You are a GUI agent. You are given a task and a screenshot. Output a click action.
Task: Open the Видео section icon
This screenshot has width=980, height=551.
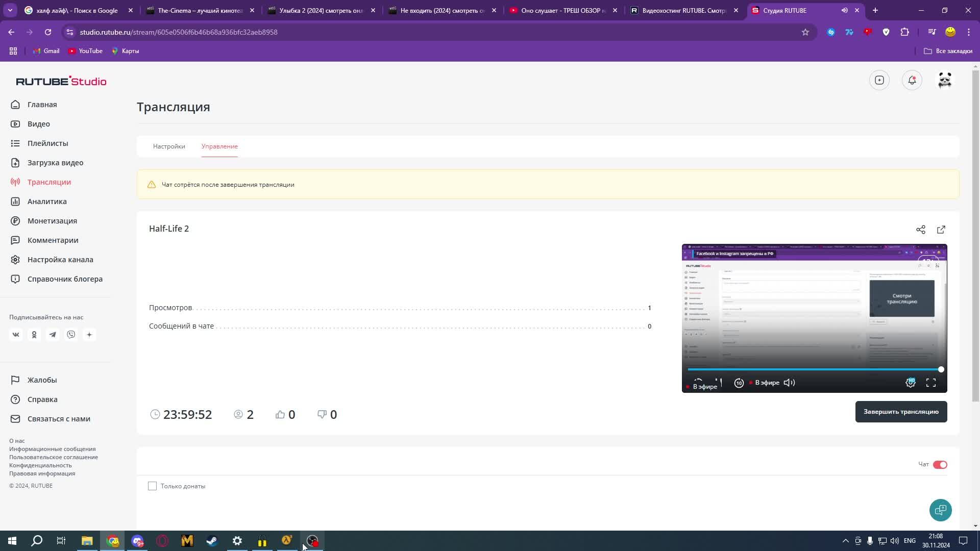(15, 124)
